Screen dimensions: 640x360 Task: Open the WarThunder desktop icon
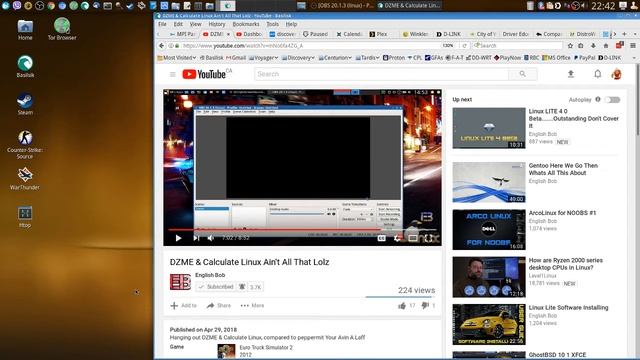click(x=25, y=179)
